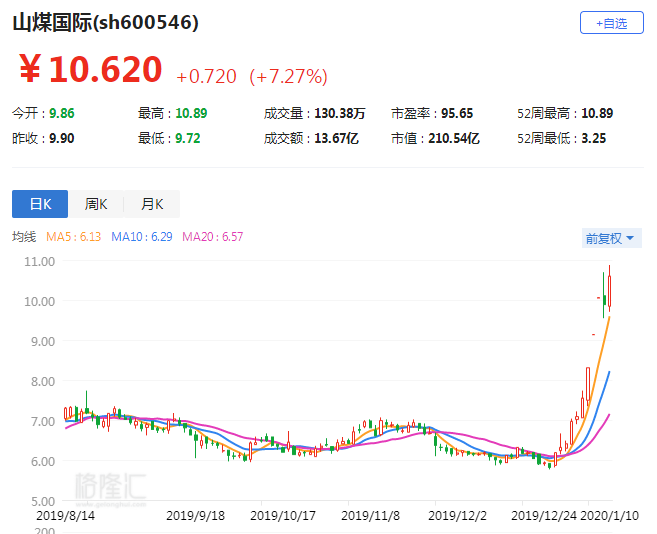Click the stock title 山煤国际(sh600546)
657x534 pixels.
(105, 22)
